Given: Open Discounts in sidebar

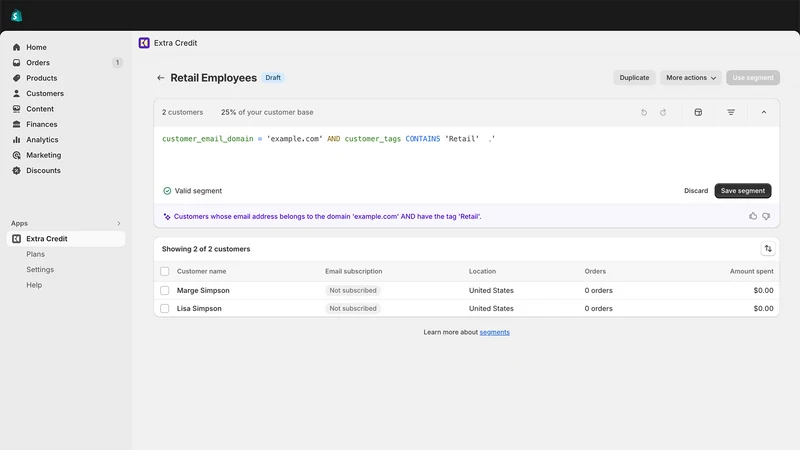Looking at the screenshot, I should [43, 170].
